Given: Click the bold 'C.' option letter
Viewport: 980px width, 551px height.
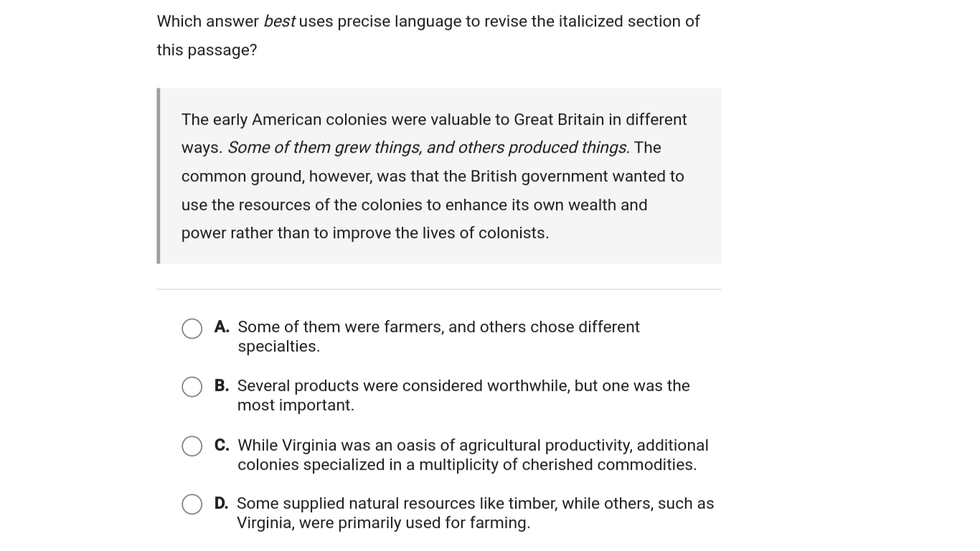Looking at the screenshot, I should coord(222,446).
